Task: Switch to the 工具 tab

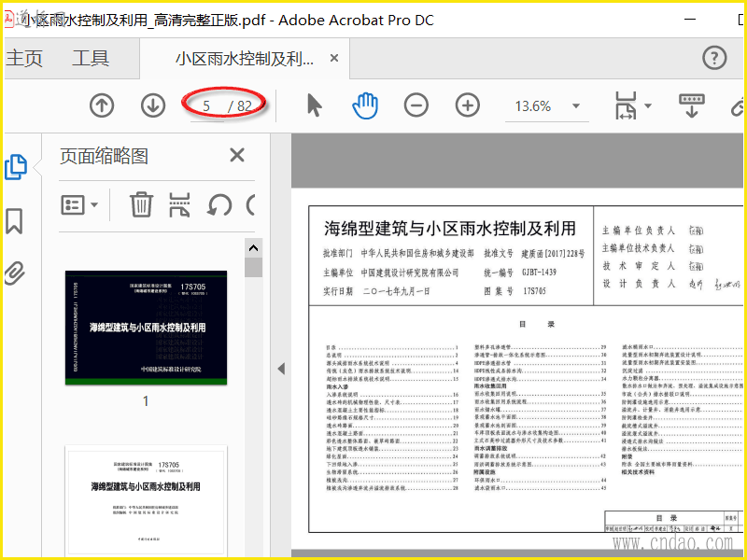Action: click(x=91, y=59)
